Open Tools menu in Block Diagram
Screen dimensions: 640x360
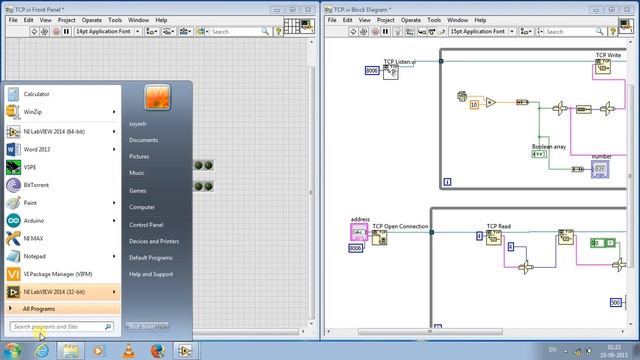(x=434, y=20)
